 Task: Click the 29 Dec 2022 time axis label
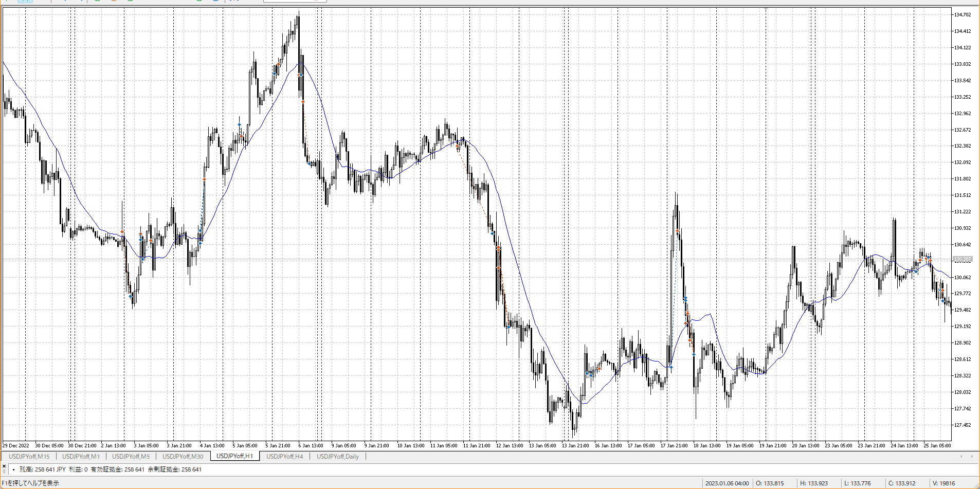[16, 446]
